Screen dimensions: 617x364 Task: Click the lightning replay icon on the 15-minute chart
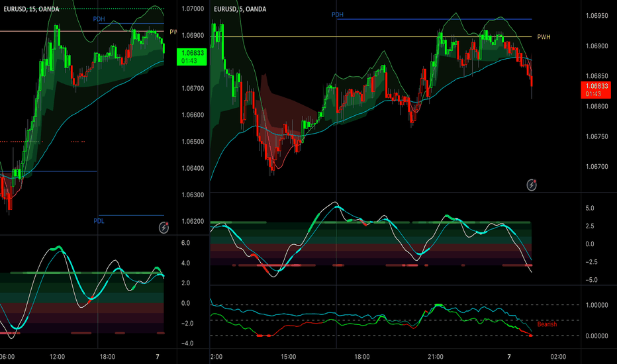(164, 228)
